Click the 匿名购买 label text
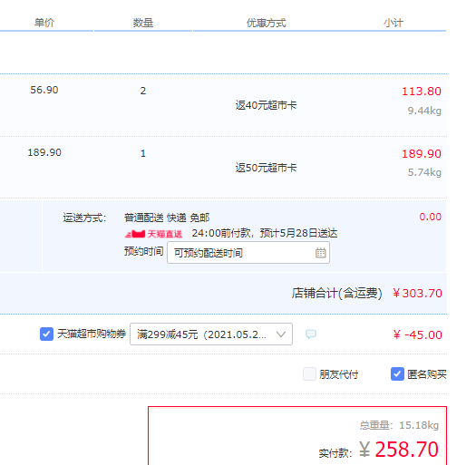The image size is (476, 465). (x=427, y=374)
